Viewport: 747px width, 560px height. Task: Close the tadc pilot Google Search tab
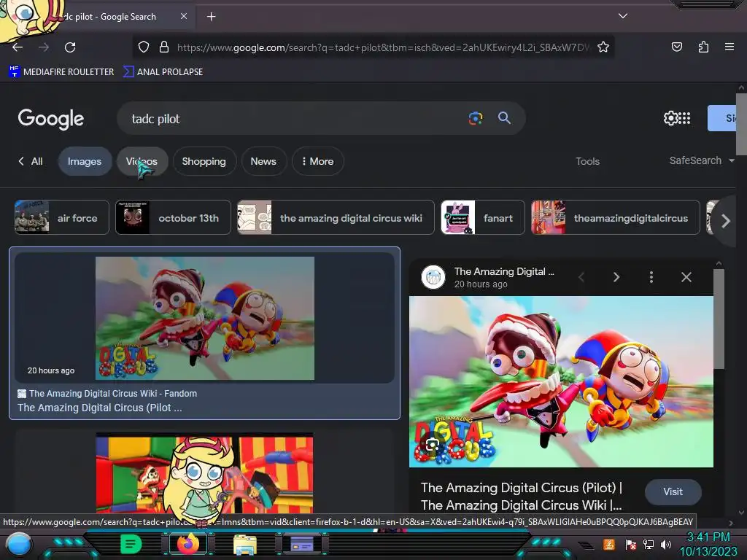click(x=183, y=16)
